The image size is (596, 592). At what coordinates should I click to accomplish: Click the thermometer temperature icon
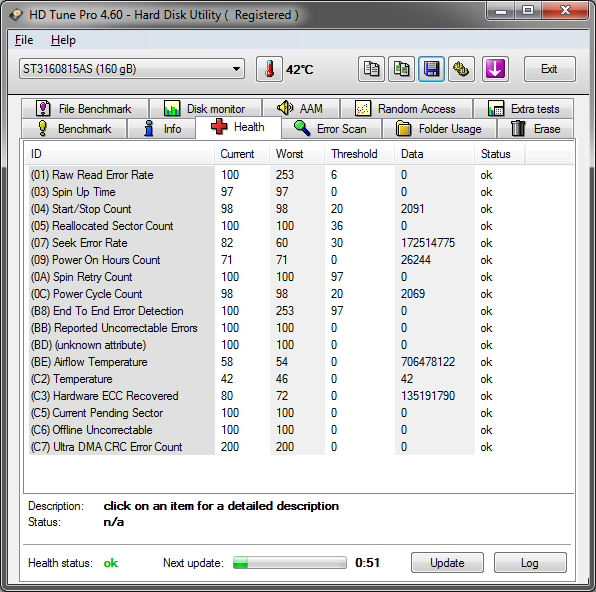269,69
